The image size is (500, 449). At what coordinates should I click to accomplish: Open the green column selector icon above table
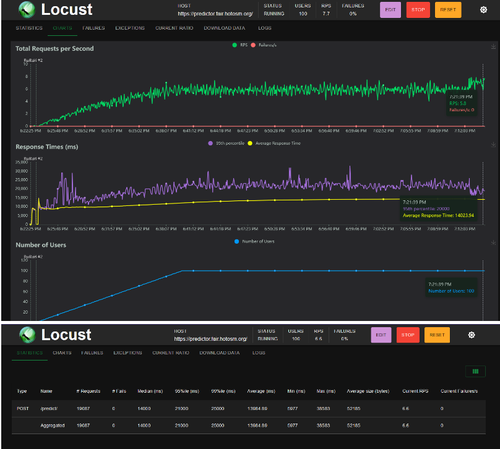[x=475, y=371]
